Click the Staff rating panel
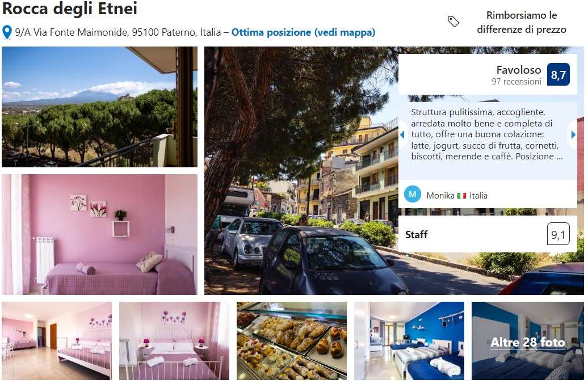Screen dimensions: 588x384 488,234
